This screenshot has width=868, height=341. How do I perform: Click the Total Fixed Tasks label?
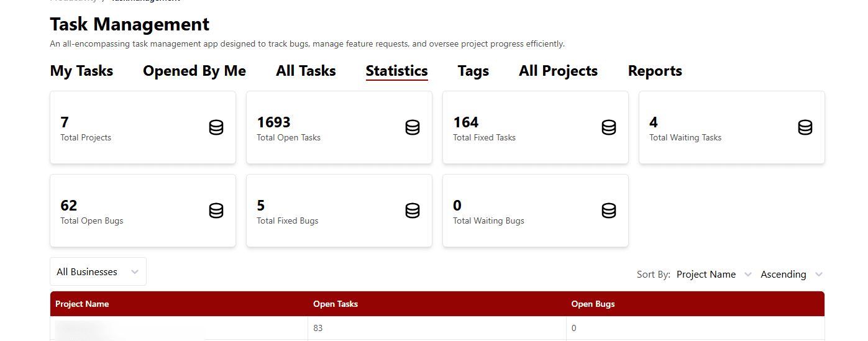point(485,138)
